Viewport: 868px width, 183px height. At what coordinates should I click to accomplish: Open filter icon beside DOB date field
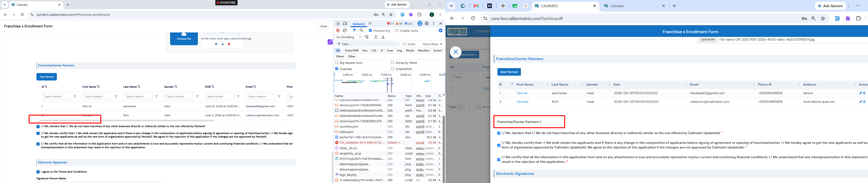tap(238, 96)
